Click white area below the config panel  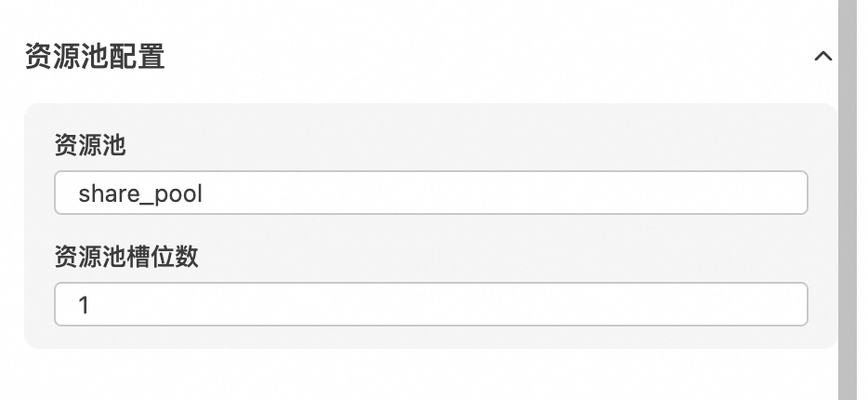coord(418,377)
